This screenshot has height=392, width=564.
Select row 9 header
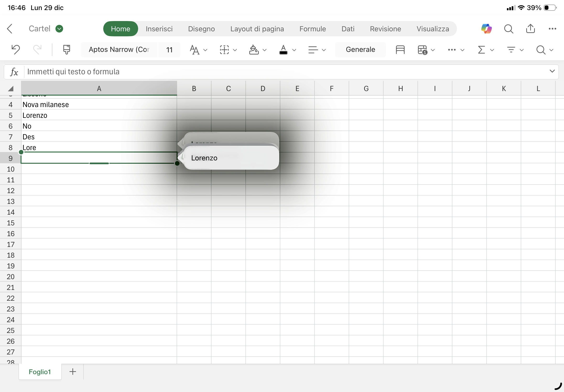point(10,158)
